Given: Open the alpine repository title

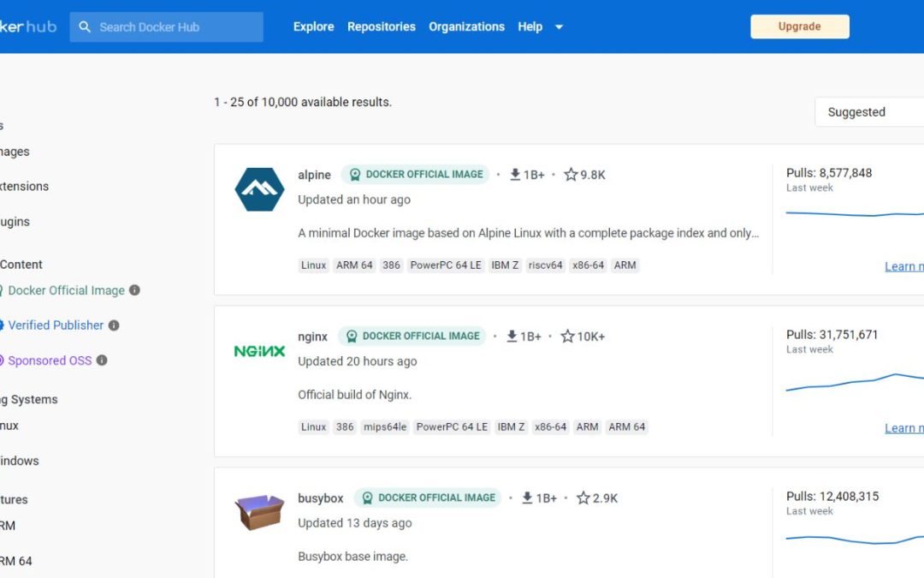Looking at the screenshot, I should (314, 176).
